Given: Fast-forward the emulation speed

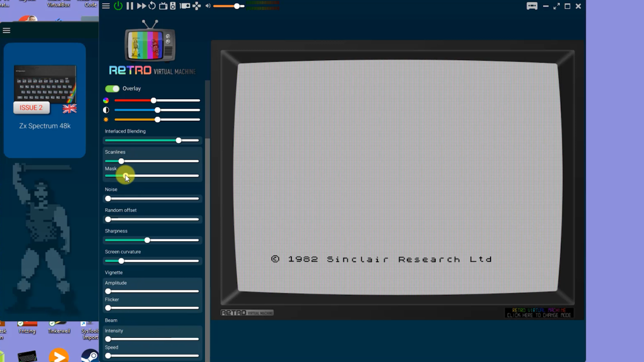Looking at the screenshot, I should 141,6.
